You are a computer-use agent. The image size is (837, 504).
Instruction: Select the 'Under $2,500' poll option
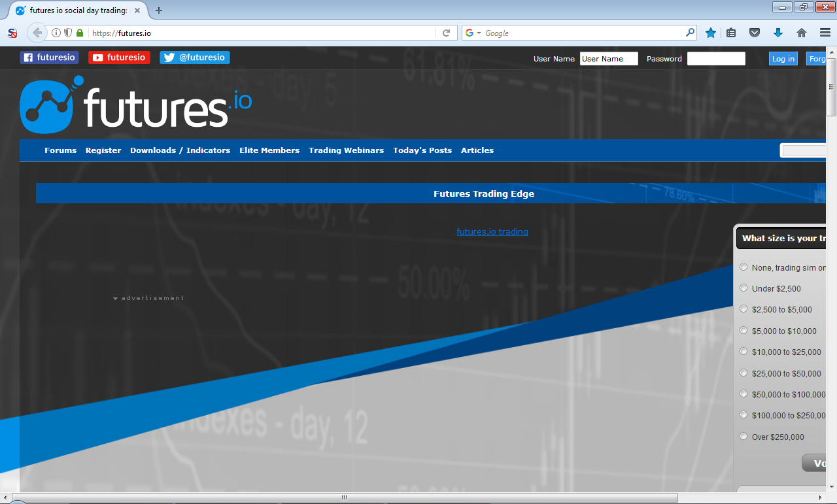743,288
